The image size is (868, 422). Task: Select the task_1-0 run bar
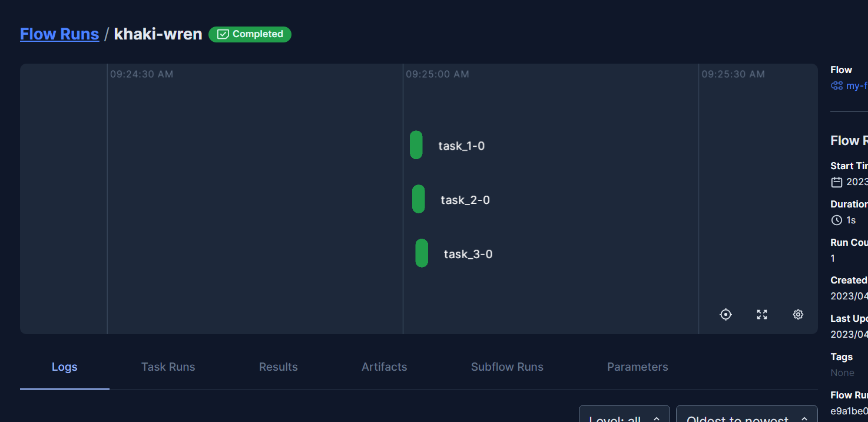416,145
